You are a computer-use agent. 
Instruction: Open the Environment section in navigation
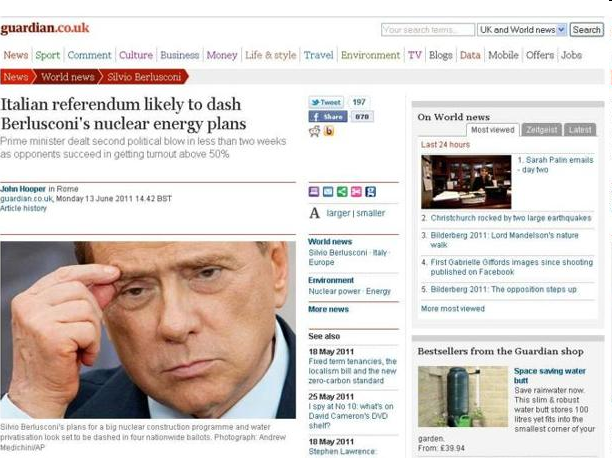(370, 55)
